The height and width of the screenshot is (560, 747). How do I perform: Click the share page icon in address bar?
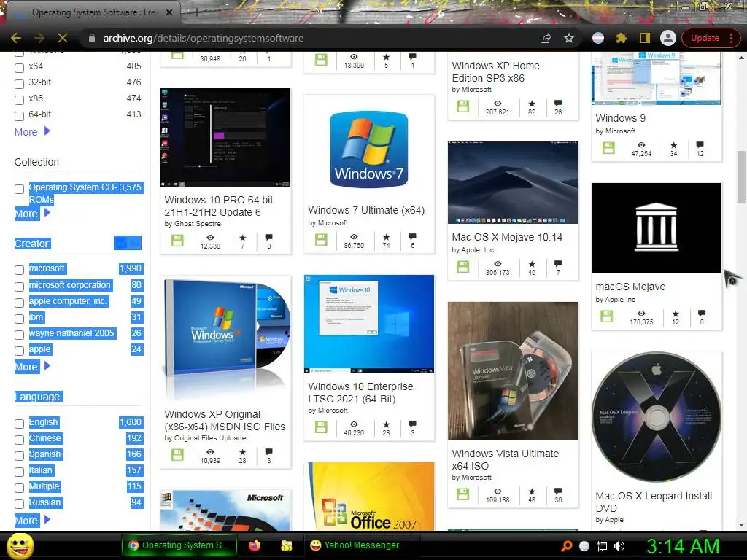tap(546, 38)
